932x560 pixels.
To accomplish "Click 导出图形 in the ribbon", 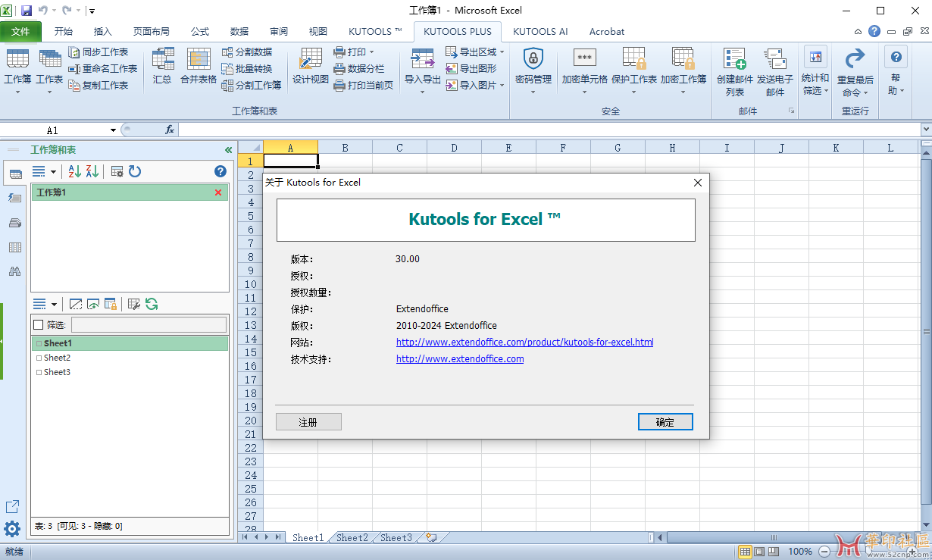I will 471,69.
